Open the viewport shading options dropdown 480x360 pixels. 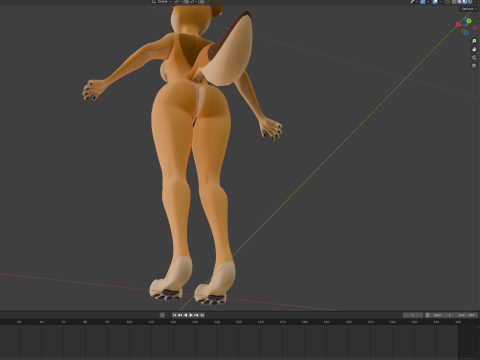475,2
